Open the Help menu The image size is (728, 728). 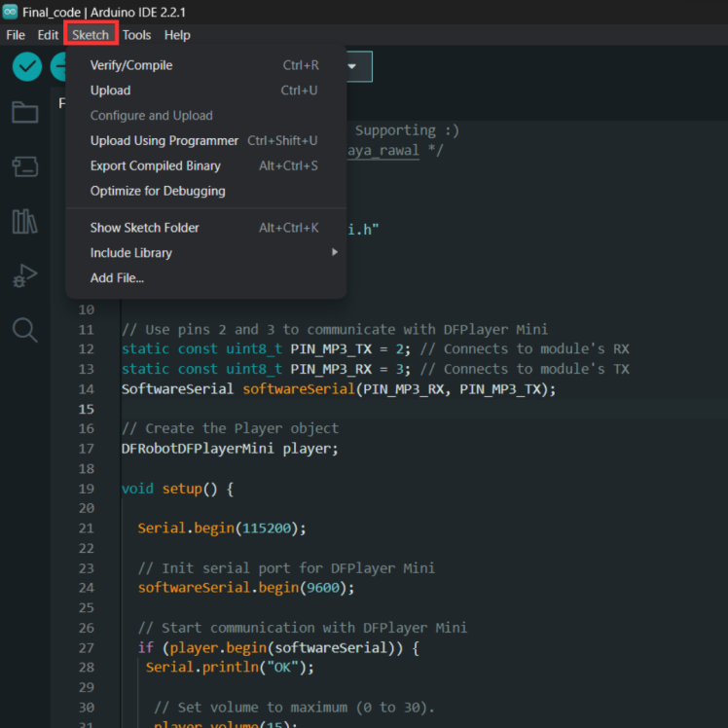pyautogui.click(x=177, y=35)
